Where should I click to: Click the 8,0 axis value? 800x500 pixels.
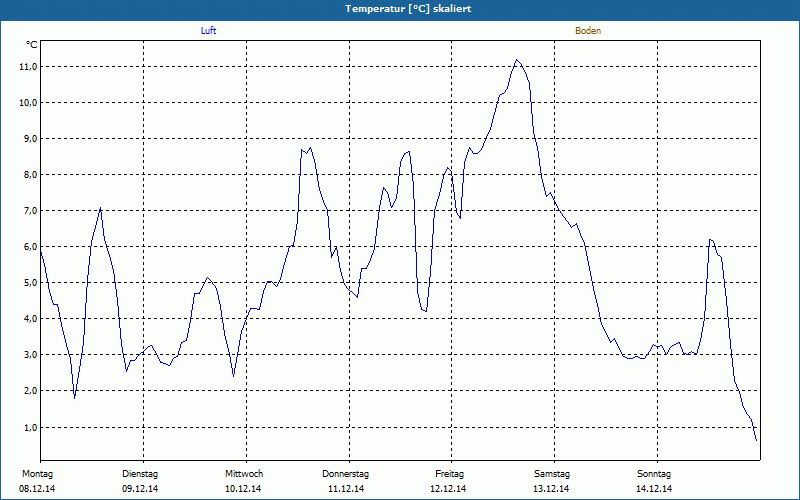[x=30, y=174]
